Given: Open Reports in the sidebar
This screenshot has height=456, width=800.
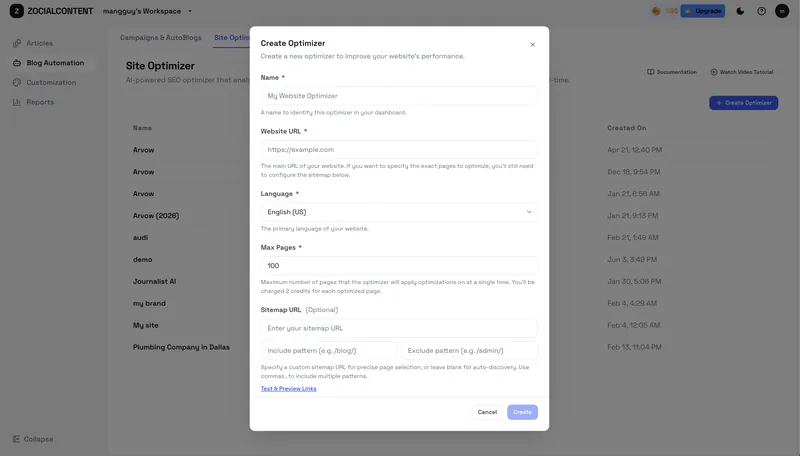Looking at the screenshot, I should tap(40, 102).
